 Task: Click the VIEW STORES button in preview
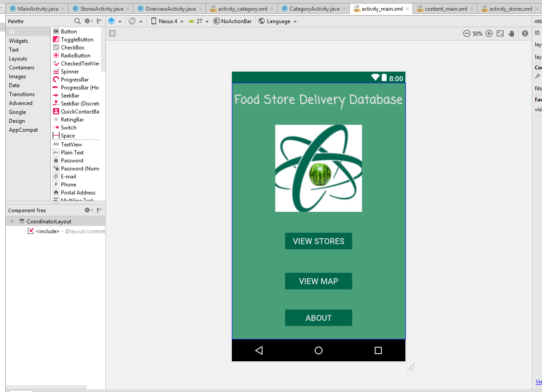319,241
